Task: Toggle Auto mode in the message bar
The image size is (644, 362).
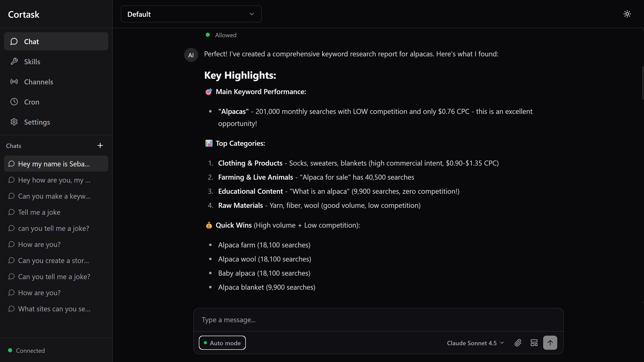Action: click(x=222, y=343)
